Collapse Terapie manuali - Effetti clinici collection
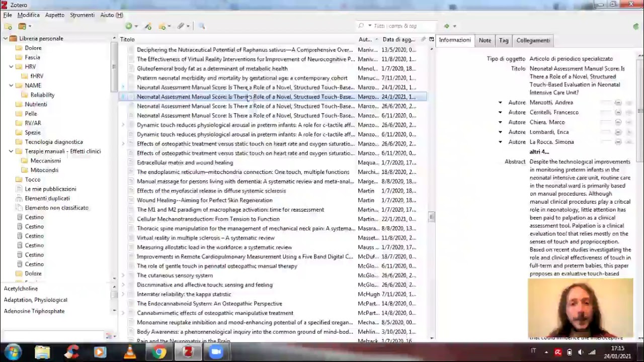The image size is (644, 362). click(x=11, y=151)
